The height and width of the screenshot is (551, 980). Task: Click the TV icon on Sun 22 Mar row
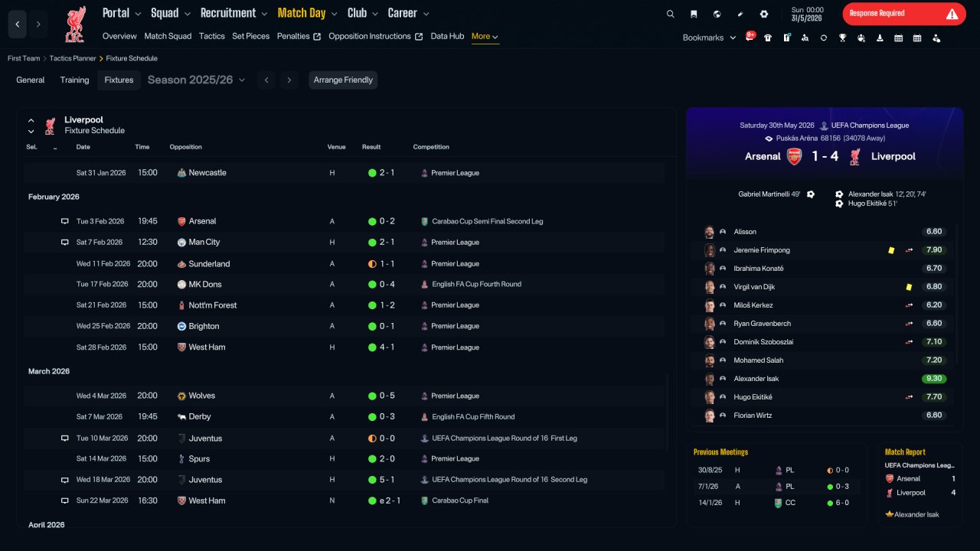click(x=65, y=500)
